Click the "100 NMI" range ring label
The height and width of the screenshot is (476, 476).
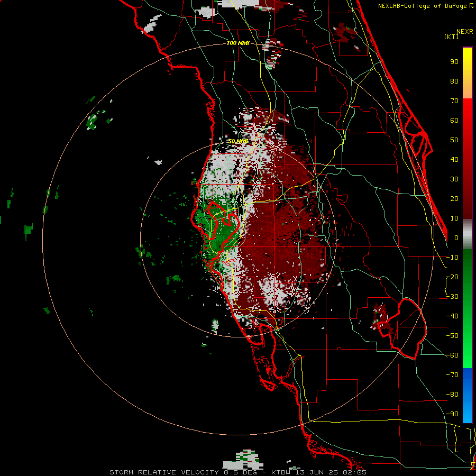[x=238, y=43]
